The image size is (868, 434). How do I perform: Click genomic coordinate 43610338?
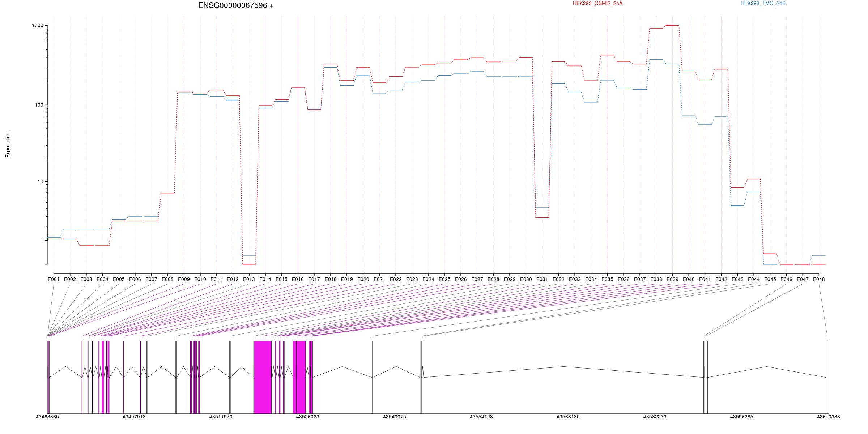coord(828,417)
